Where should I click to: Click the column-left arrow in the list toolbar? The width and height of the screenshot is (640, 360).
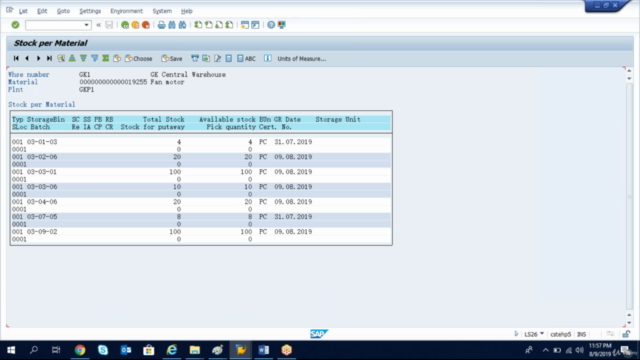pyautogui.click(x=27, y=58)
